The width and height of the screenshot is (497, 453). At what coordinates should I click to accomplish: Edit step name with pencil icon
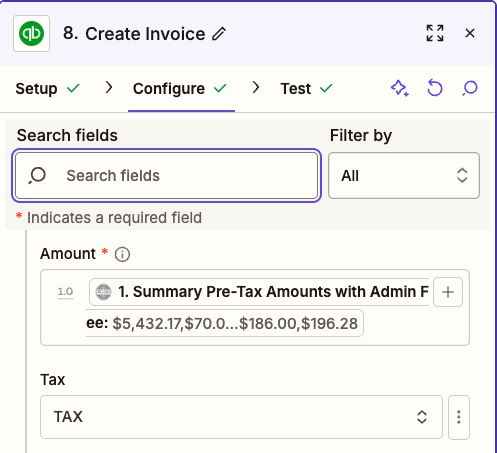point(219,34)
